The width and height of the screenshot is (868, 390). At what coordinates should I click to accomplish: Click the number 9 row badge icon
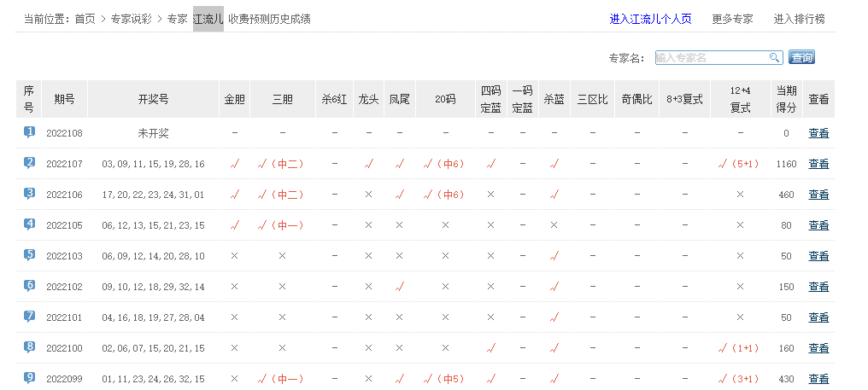(29, 378)
